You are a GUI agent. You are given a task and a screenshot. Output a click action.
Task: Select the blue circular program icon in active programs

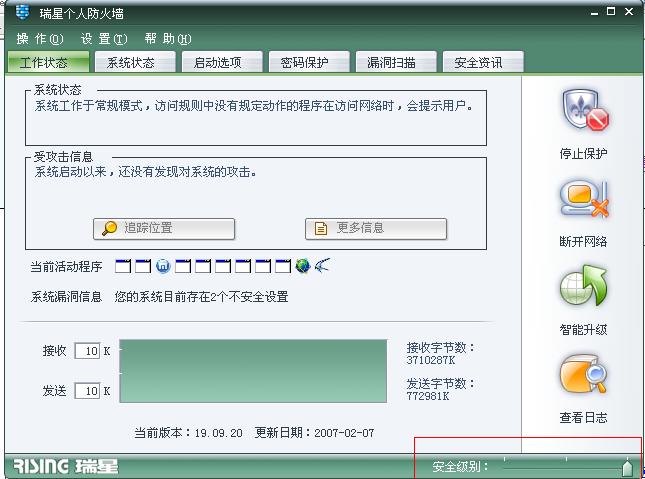(x=163, y=266)
